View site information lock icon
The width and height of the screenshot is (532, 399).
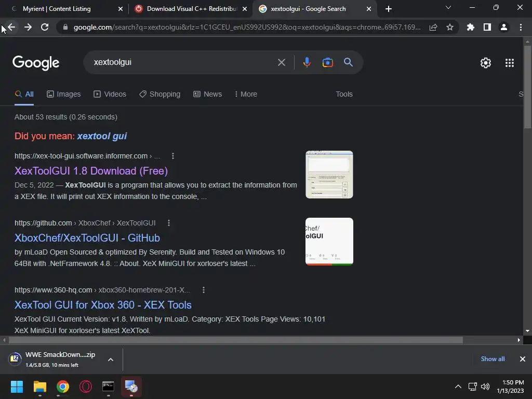click(65, 27)
